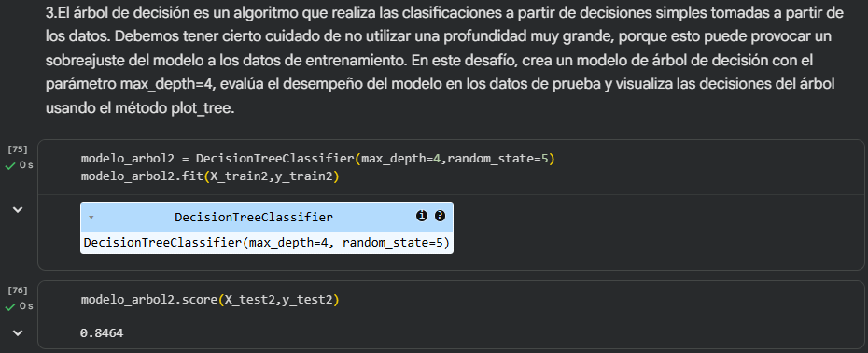Open documentation question mark icon on estimator
The width and height of the screenshot is (868, 353).
tap(441, 216)
